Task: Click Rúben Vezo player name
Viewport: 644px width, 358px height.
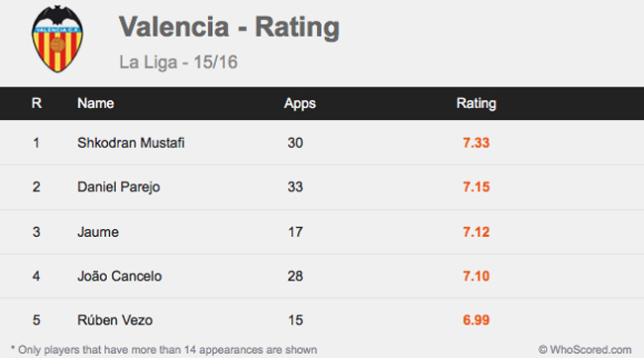Action: point(115,320)
